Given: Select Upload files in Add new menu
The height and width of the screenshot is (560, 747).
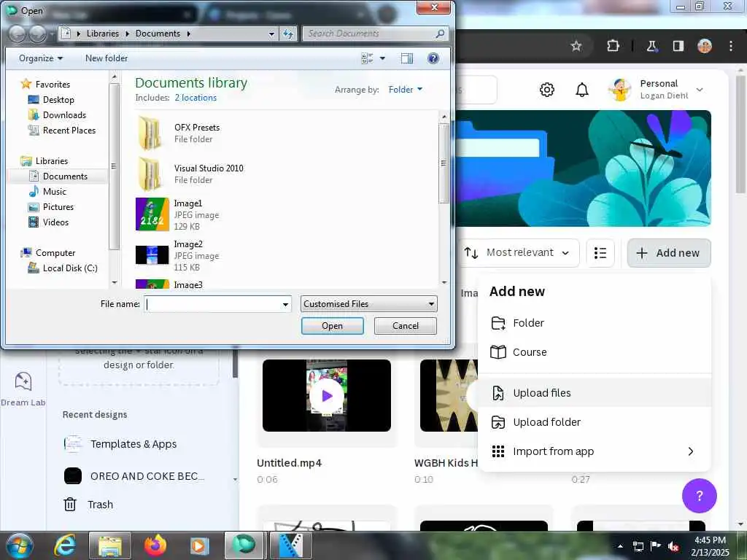Looking at the screenshot, I should [594, 393].
